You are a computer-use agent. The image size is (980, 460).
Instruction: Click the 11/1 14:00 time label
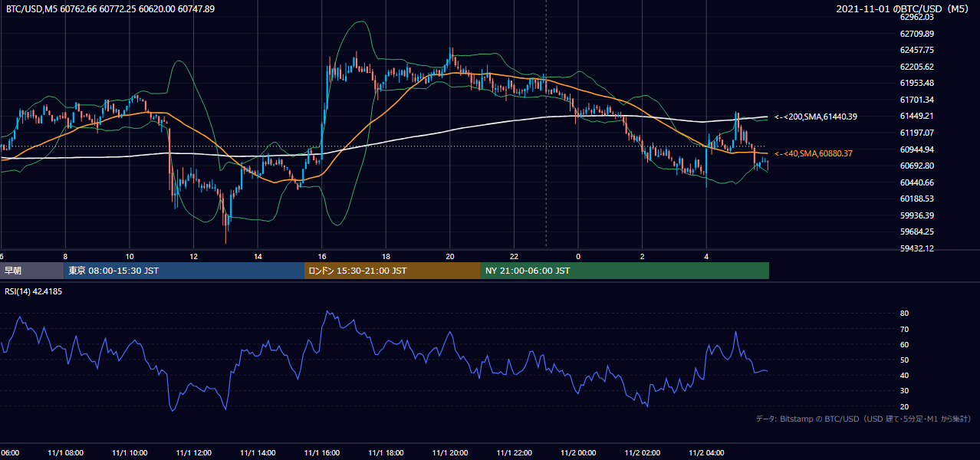258,452
